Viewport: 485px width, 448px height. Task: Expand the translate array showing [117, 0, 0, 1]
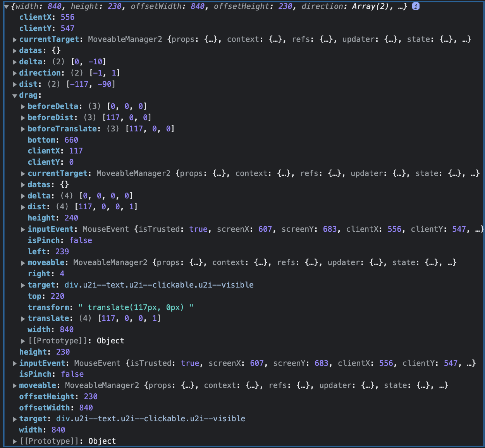pos(23,318)
